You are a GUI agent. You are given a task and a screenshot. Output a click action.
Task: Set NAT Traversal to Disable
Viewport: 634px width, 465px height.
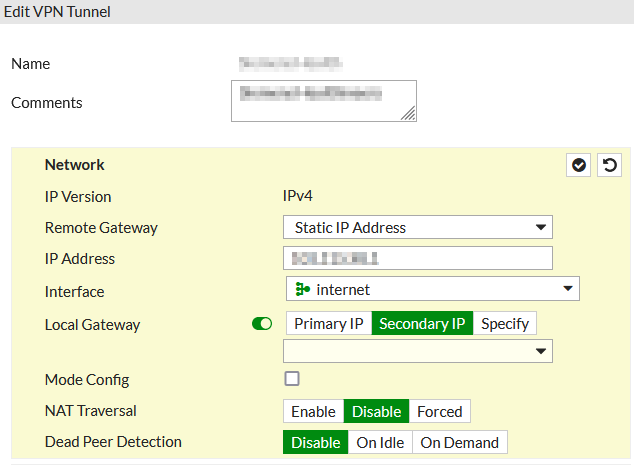[x=376, y=411]
